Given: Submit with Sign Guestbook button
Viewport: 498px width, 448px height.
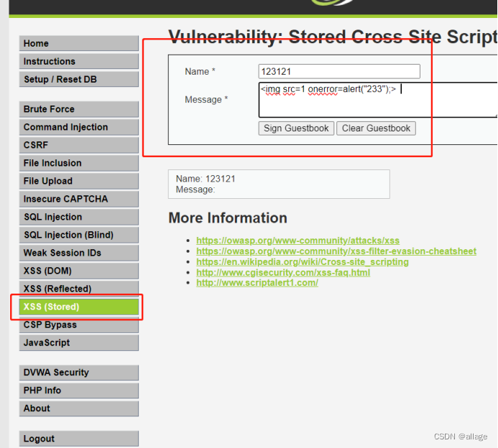Looking at the screenshot, I should [296, 129].
